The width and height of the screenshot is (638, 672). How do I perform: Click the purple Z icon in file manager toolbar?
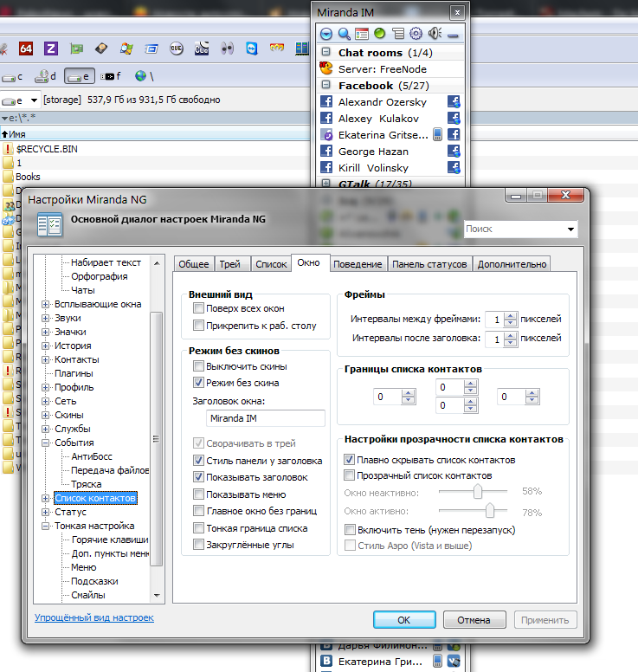click(51, 48)
